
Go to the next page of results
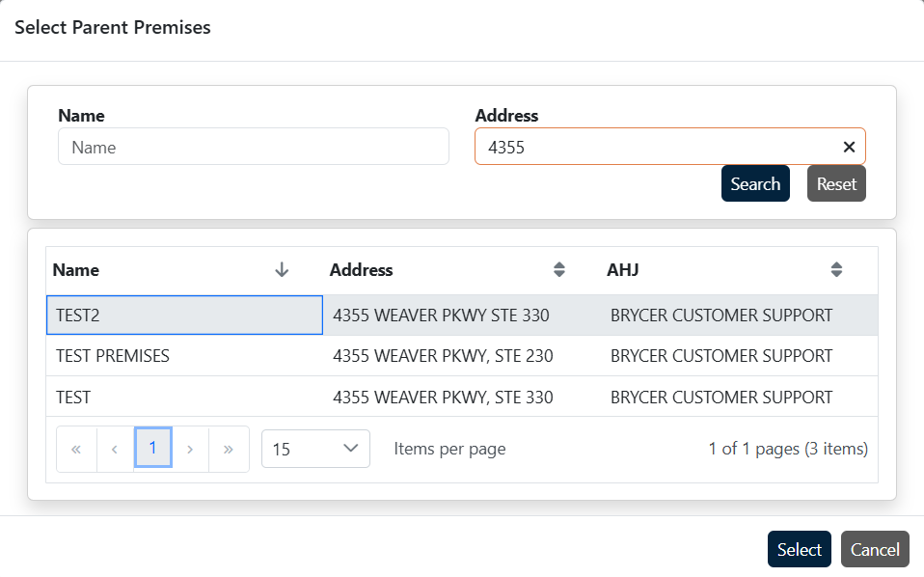(190, 449)
